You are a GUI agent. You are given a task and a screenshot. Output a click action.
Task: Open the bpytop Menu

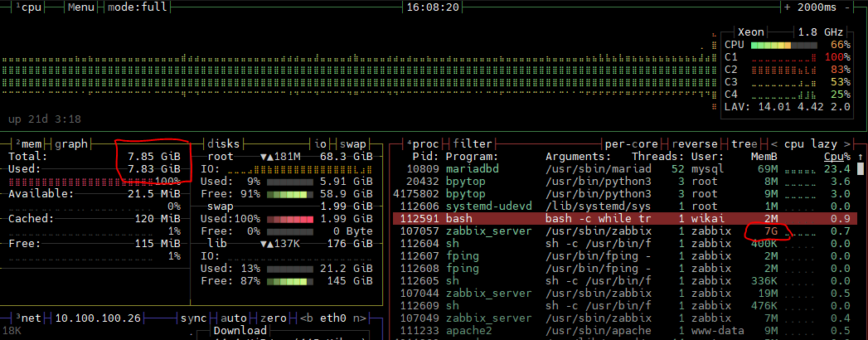(80, 7)
